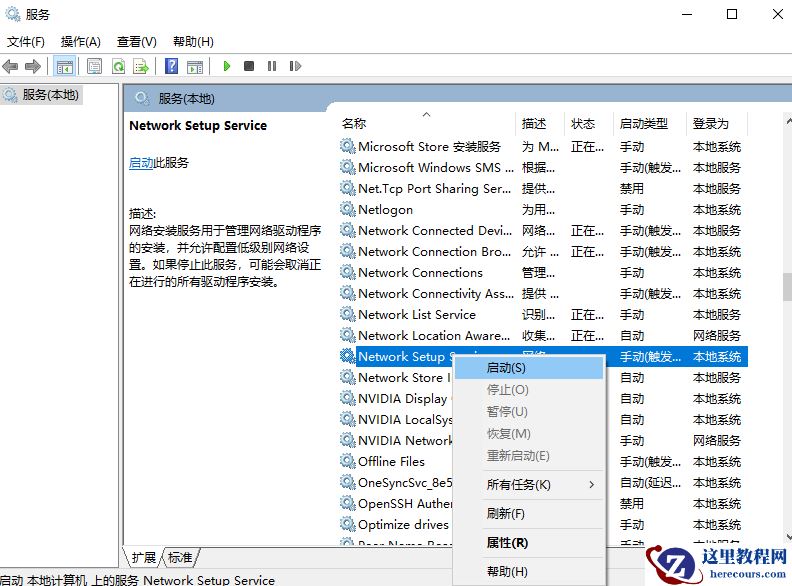Toggle the action pane toolbar icon
792x586 pixels.
(195, 66)
